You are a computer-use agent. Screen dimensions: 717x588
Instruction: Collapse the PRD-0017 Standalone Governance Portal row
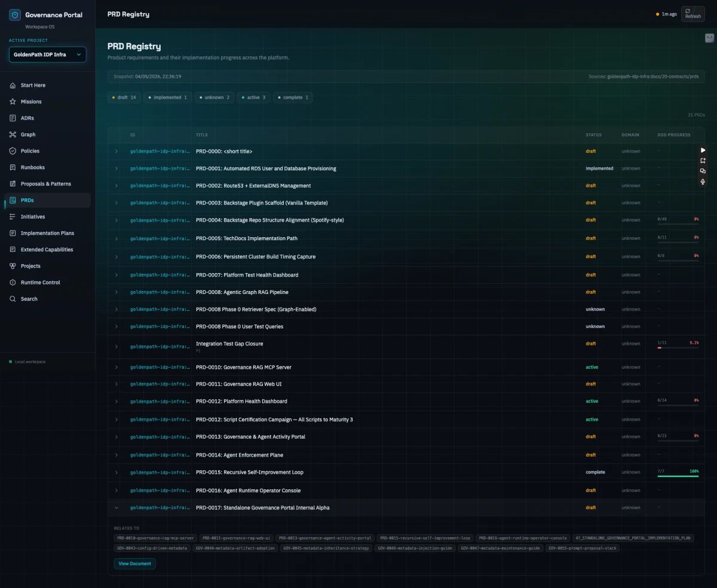point(117,508)
